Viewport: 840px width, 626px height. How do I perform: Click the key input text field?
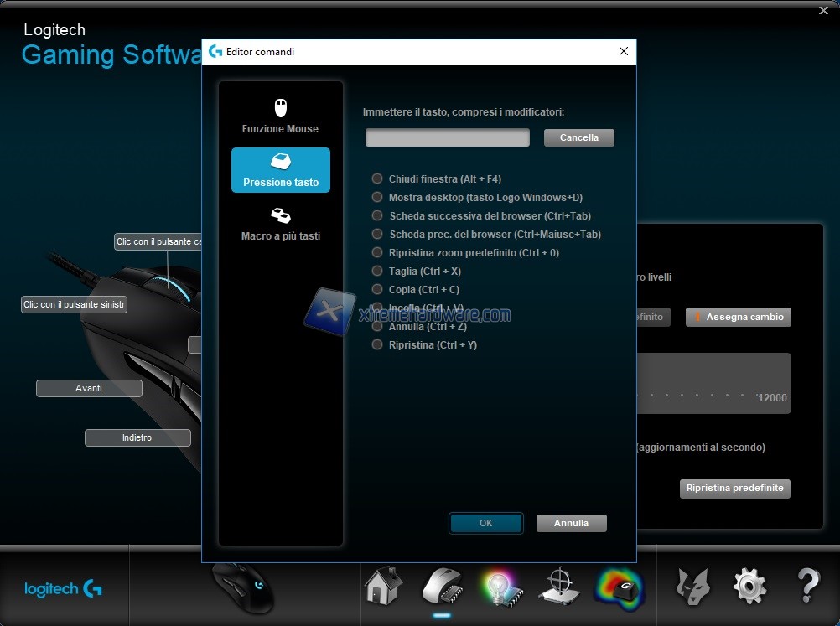(448, 137)
